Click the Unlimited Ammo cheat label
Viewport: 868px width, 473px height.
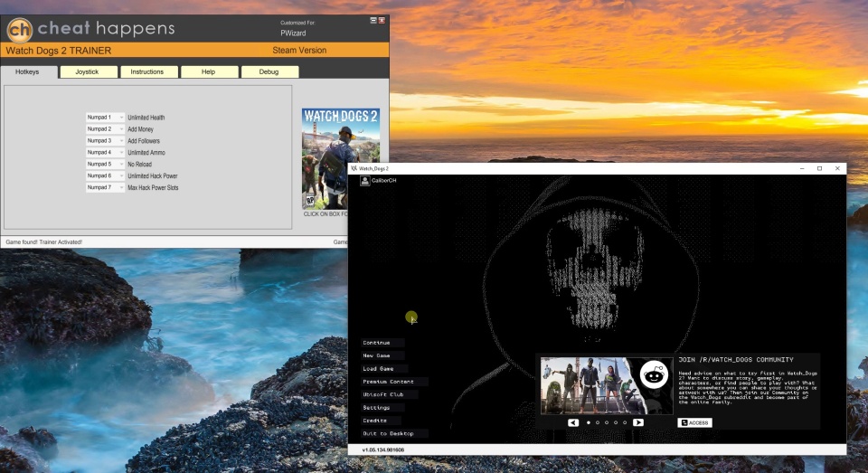click(x=146, y=152)
